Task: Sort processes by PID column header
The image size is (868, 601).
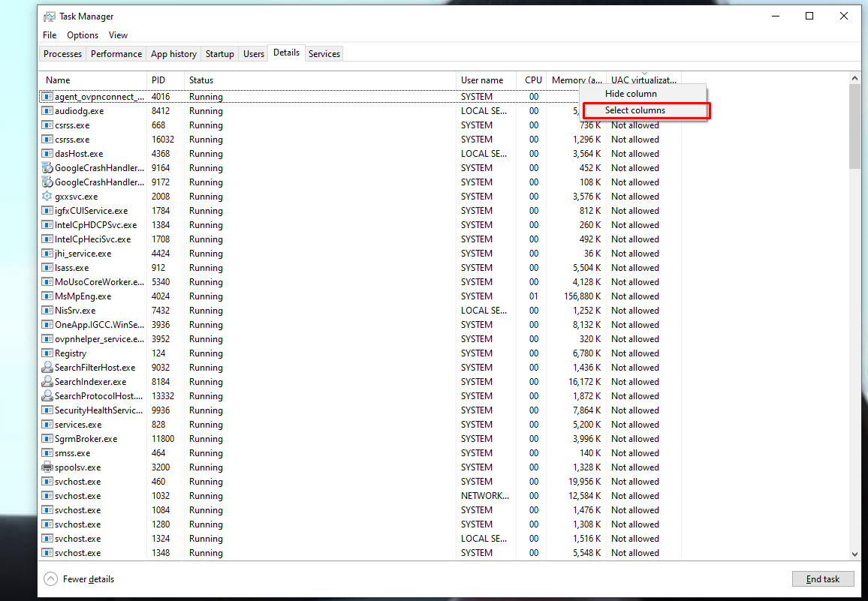Action: click(165, 80)
